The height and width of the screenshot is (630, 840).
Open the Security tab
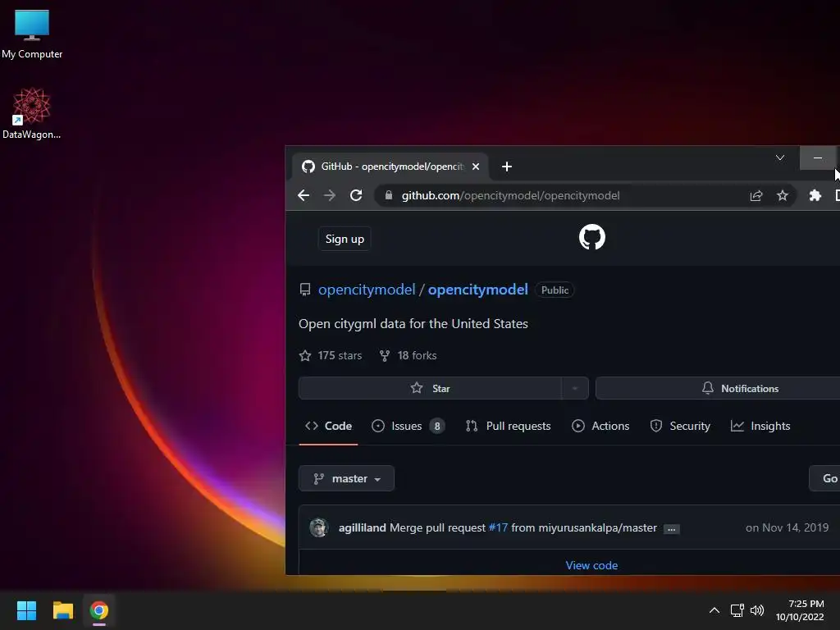pyautogui.click(x=680, y=426)
